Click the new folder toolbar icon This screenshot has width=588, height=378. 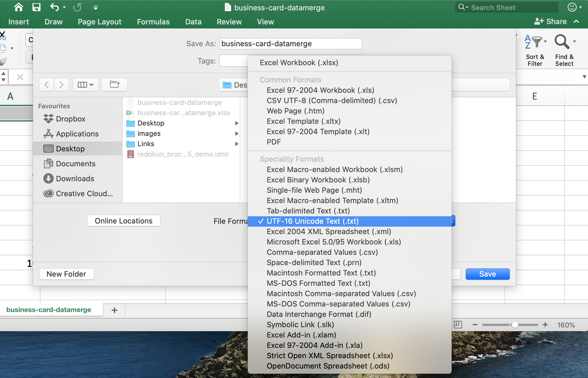tap(115, 84)
